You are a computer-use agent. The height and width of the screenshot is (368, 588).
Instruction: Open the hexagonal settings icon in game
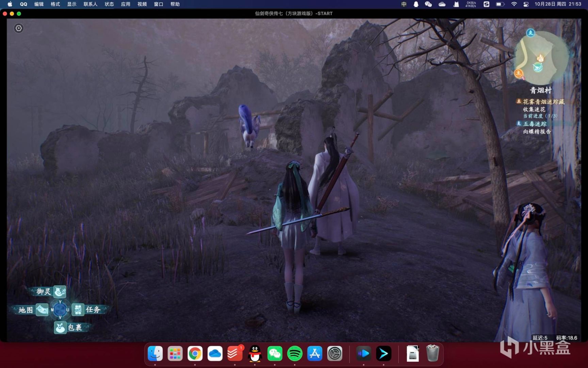click(x=19, y=28)
